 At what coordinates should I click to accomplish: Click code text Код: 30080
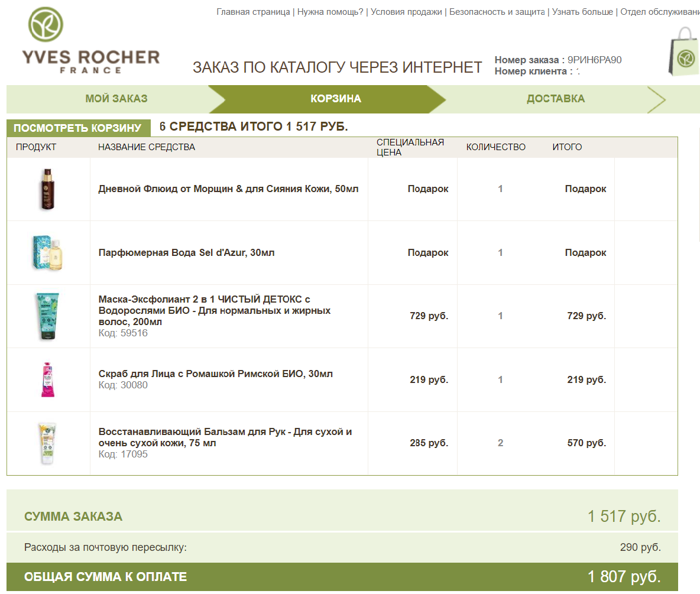tap(123, 385)
